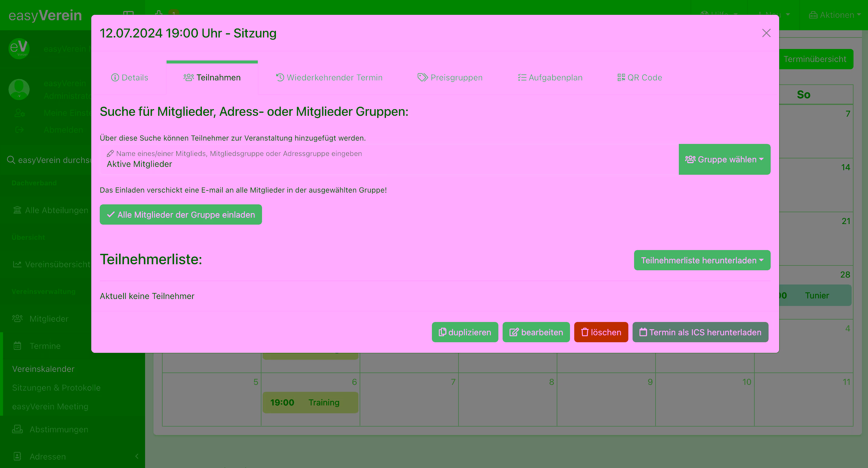Click the info icon beside Details
Viewport: 868px width, 468px height.
(115, 78)
